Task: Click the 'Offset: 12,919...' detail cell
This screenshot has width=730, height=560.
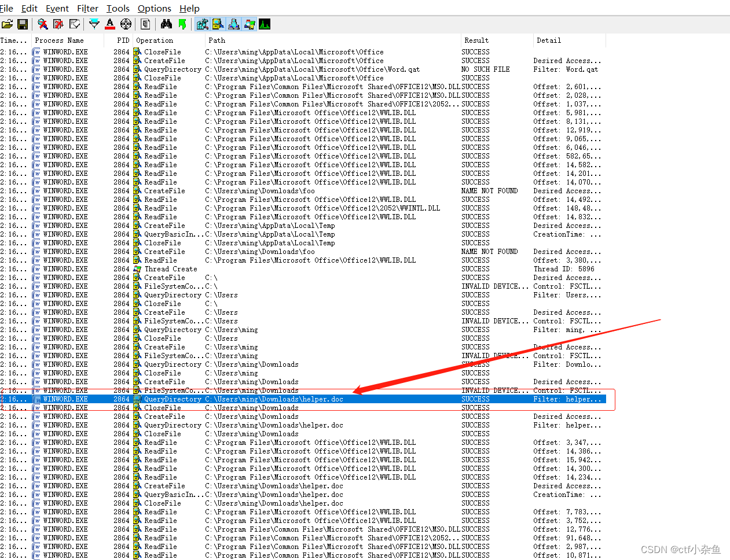Action: tap(567, 130)
